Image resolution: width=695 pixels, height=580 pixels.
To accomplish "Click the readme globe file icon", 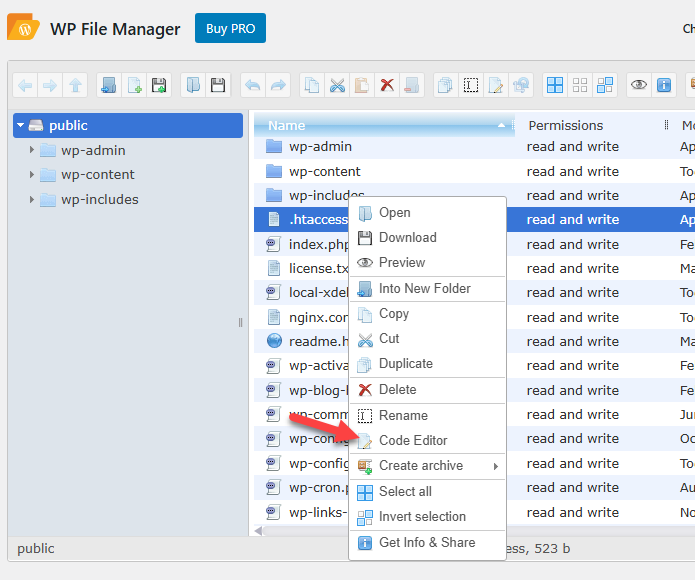I will point(274,341).
